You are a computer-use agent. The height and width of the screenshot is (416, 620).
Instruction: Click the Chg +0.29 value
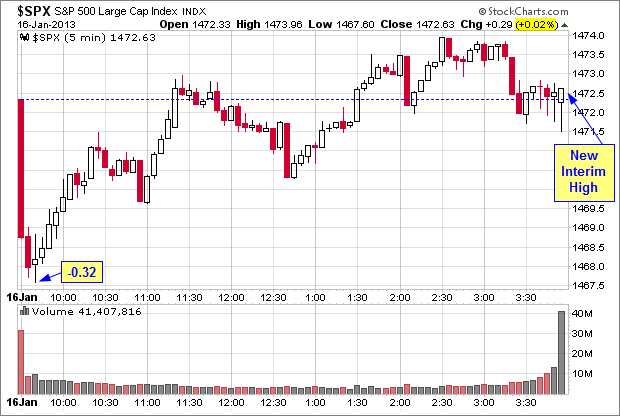coord(486,25)
